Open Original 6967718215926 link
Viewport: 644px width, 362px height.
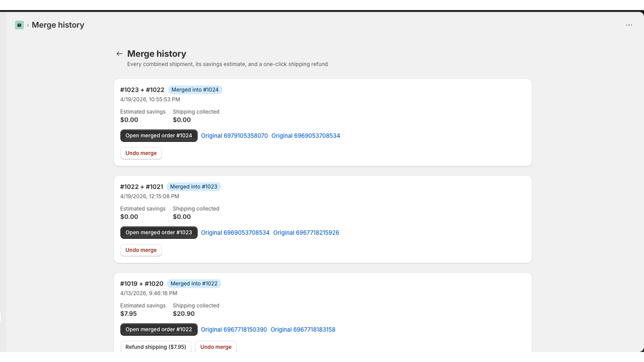306,233
